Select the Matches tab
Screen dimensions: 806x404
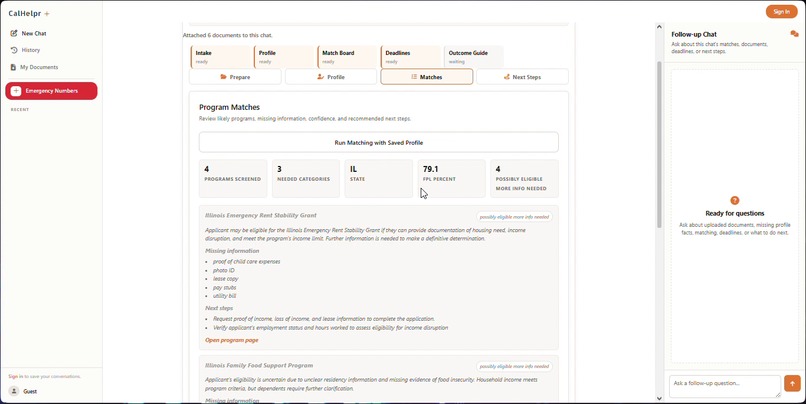(x=427, y=77)
